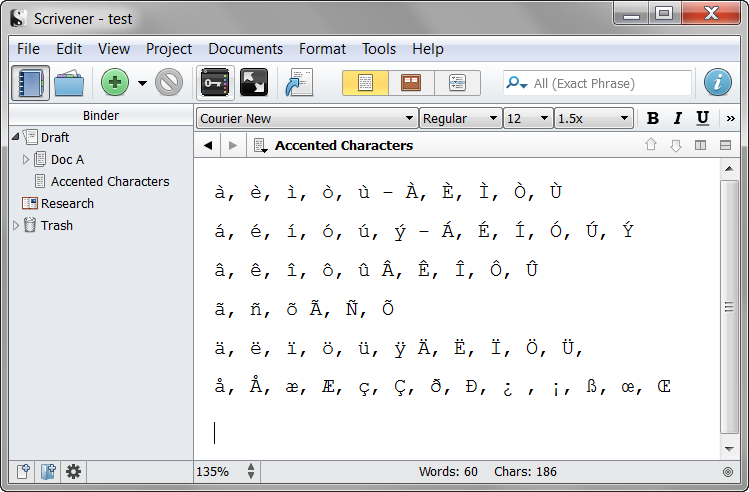The image size is (749, 492).
Task: Open the View menu
Action: pyautogui.click(x=114, y=49)
